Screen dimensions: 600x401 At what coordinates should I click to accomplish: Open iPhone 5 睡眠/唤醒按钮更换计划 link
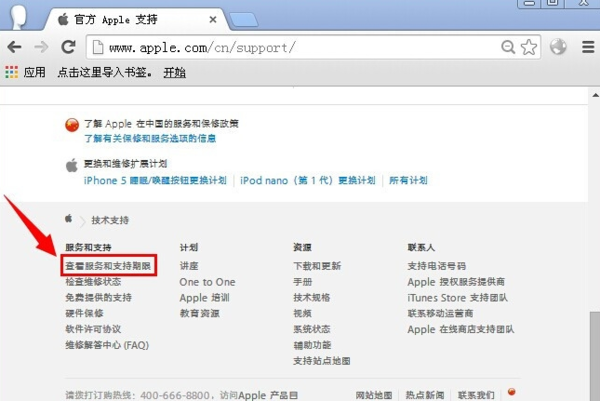click(155, 180)
